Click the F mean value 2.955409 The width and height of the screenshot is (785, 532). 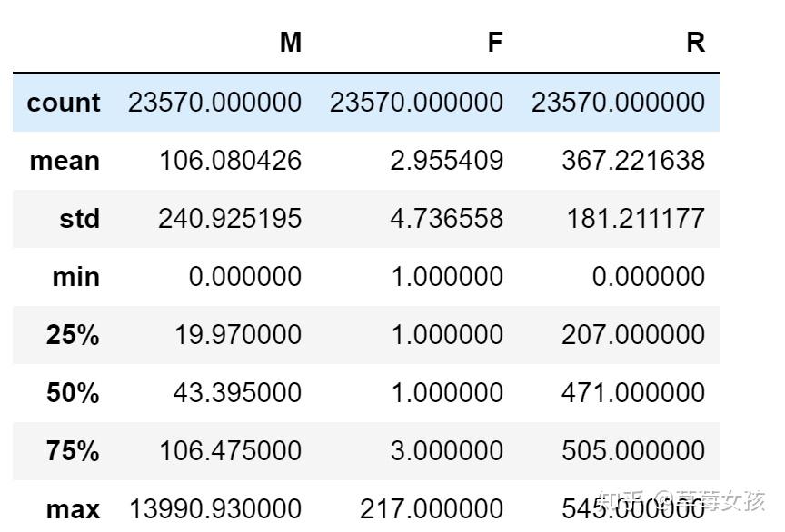[447, 161]
